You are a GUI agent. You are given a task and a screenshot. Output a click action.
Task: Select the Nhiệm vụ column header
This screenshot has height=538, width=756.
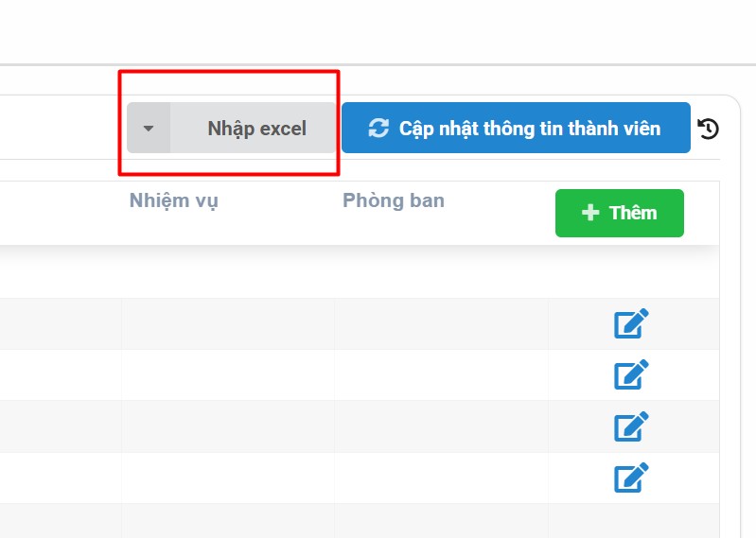coord(174,201)
